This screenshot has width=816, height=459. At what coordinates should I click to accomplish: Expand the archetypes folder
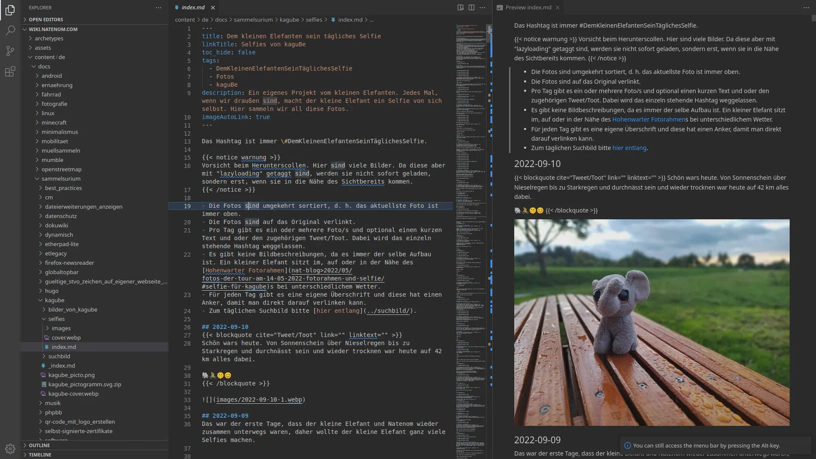(49, 39)
